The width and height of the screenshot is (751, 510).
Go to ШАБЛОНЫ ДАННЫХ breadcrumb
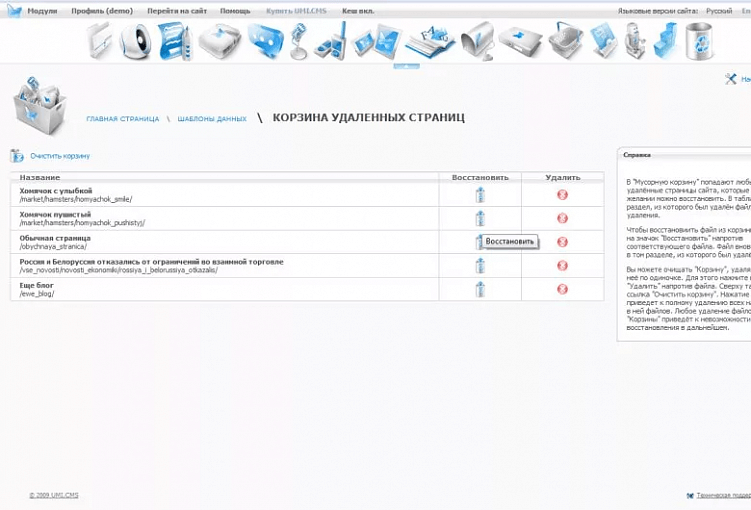[x=212, y=119]
